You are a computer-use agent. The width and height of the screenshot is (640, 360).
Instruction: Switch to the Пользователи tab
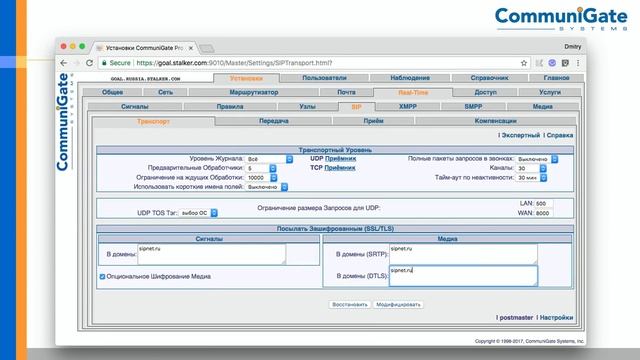[x=324, y=78]
